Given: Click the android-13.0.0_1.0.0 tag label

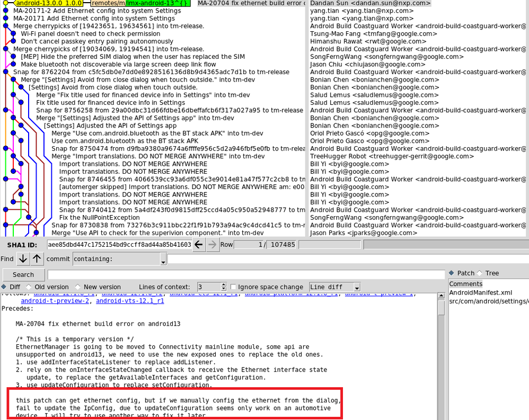Looking at the screenshot, I should coord(49,3).
